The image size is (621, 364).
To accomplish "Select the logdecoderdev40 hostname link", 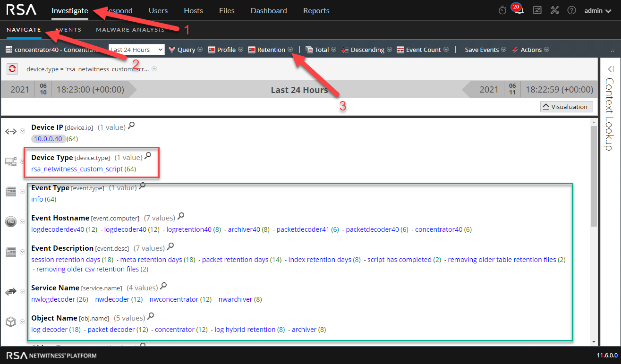I will [58, 229].
